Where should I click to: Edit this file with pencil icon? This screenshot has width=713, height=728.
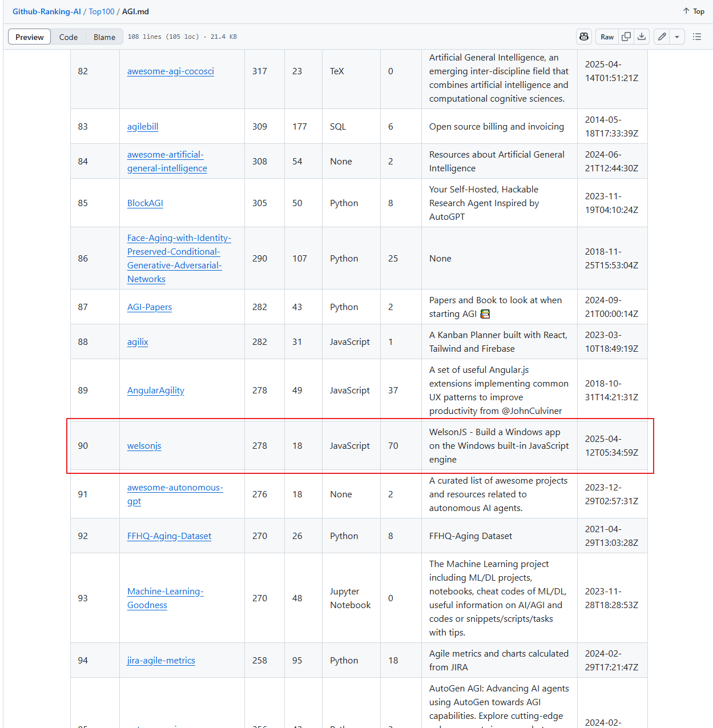click(x=662, y=37)
